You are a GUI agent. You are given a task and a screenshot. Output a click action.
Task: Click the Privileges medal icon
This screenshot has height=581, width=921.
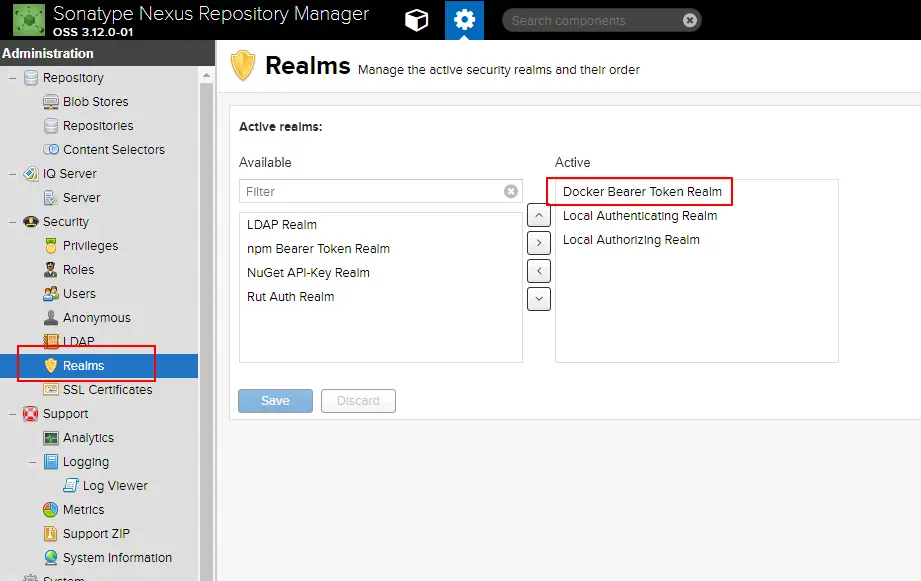click(x=51, y=246)
